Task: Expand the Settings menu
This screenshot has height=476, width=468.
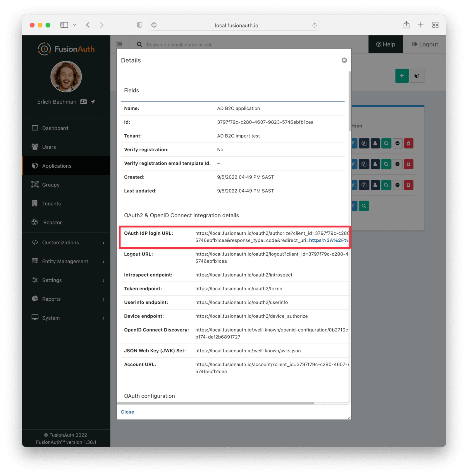Action: (x=66, y=280)
